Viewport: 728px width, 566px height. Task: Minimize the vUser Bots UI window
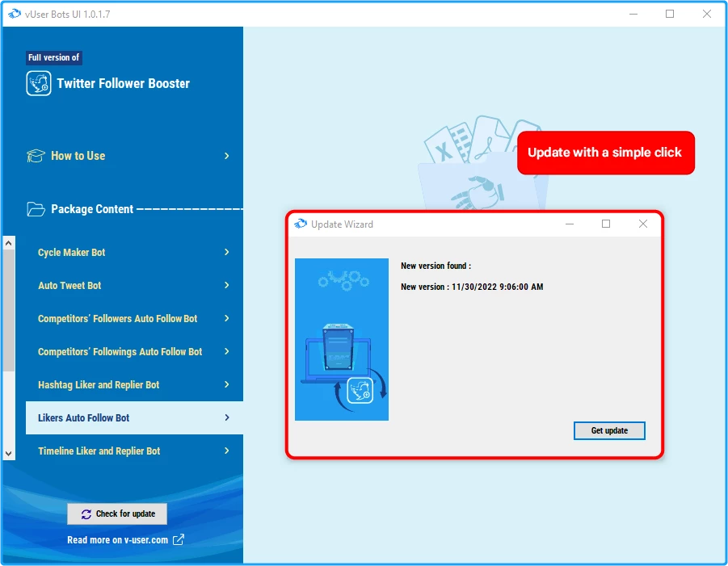pos(633,14)
